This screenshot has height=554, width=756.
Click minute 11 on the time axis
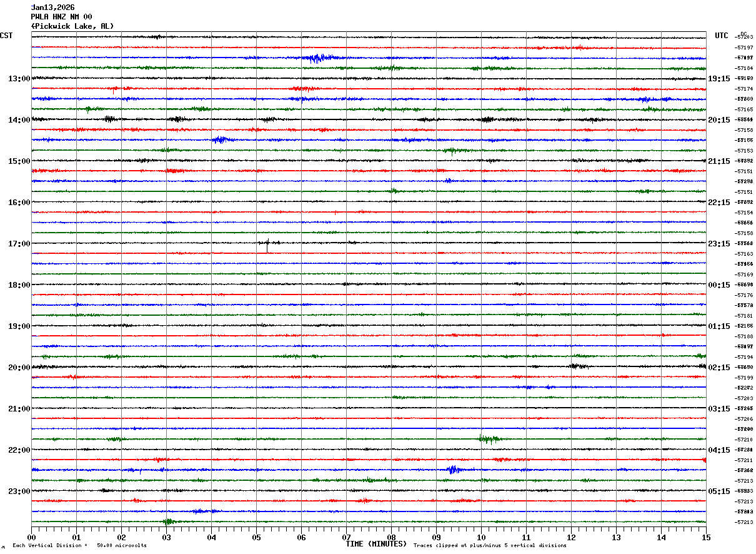[526, 538]
